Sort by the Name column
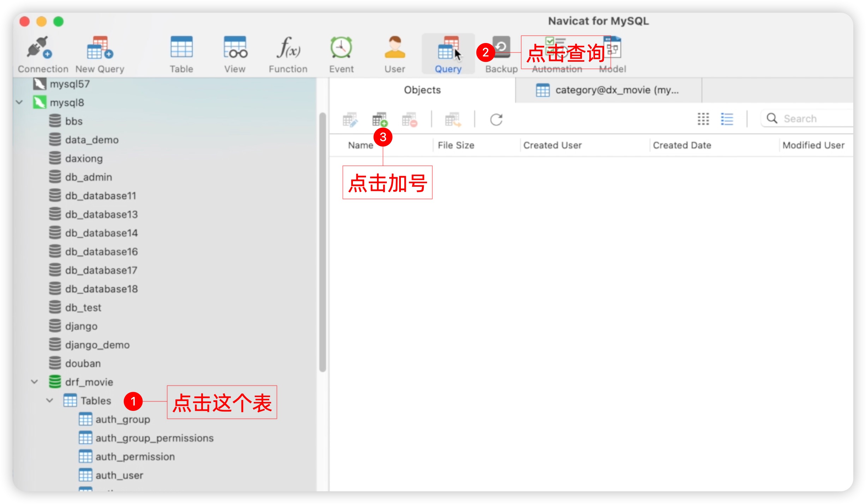The image size is (866, 504). (360, 145)
